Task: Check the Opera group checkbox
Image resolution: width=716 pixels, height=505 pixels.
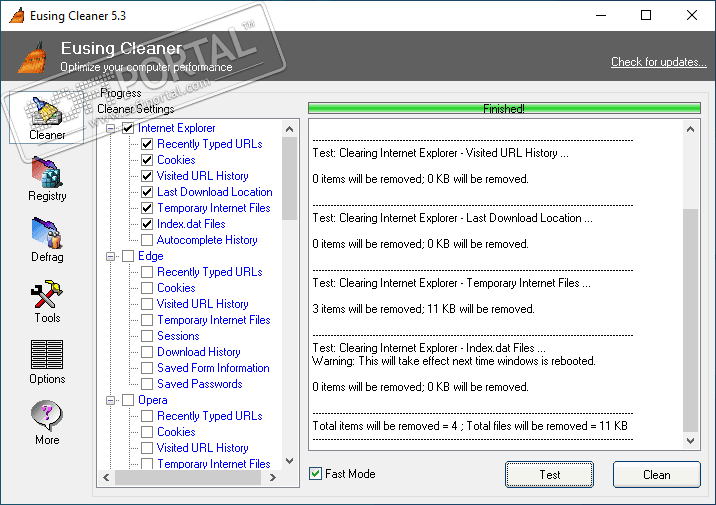Action: (x=128, y=400)
